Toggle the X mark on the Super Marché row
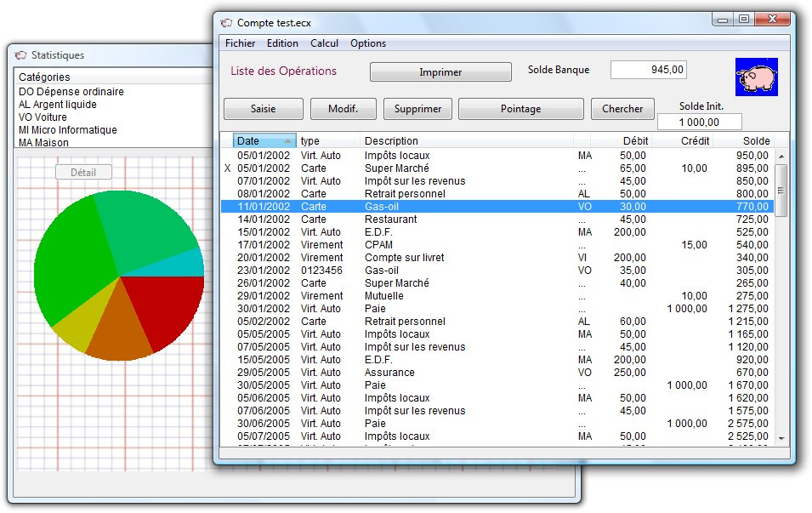 227,168
